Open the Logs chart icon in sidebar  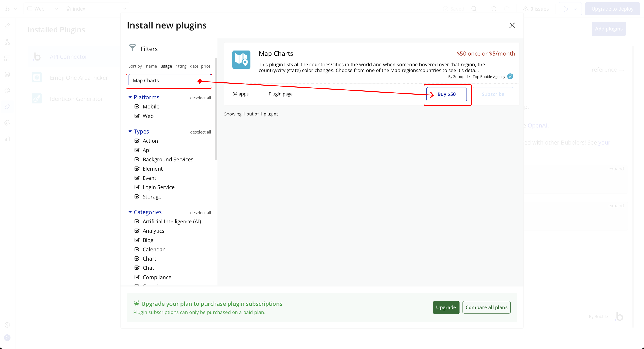click(7, 139)
